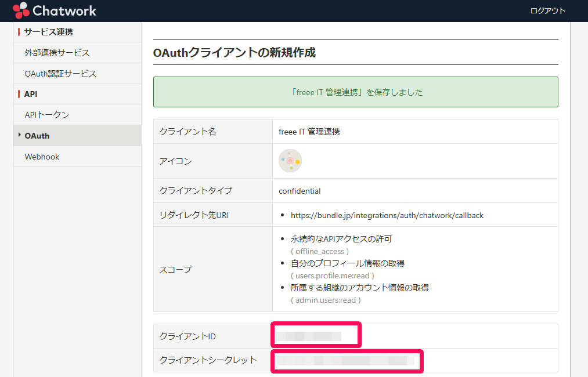Click the クライアントID row label

tap(187, 336)
